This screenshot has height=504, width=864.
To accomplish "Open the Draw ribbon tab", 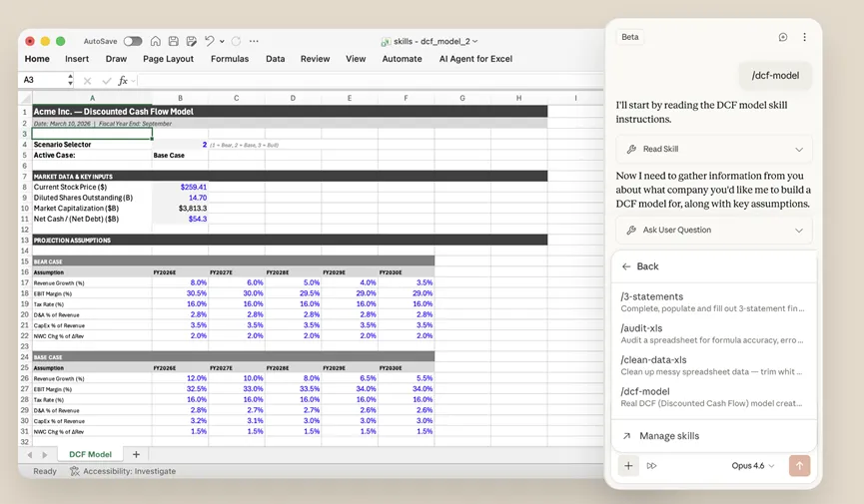I will [x=116, y=59].
